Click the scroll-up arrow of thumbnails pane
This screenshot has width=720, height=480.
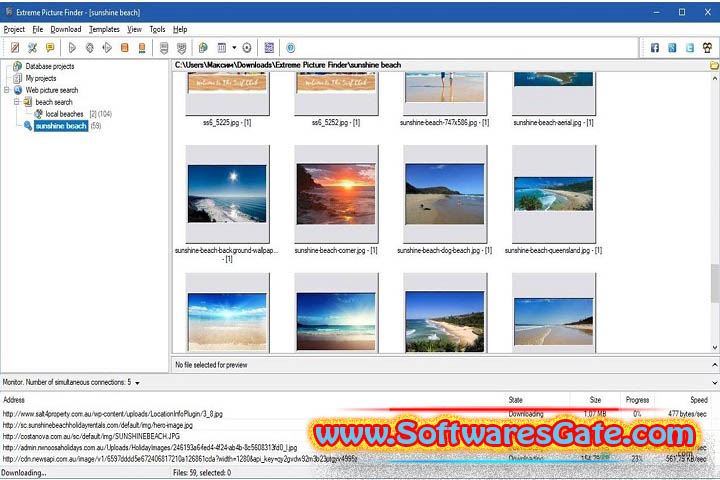click(x=715, y=78)
